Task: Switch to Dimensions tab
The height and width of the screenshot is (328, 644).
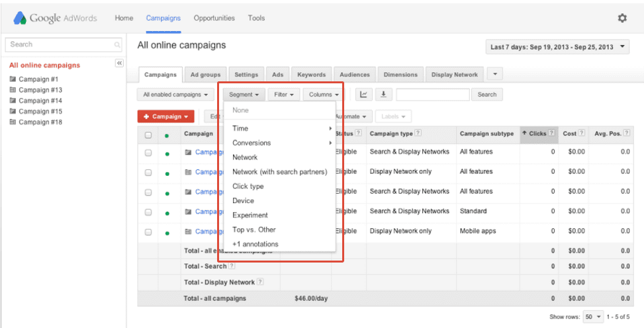Action: (400, 75)
